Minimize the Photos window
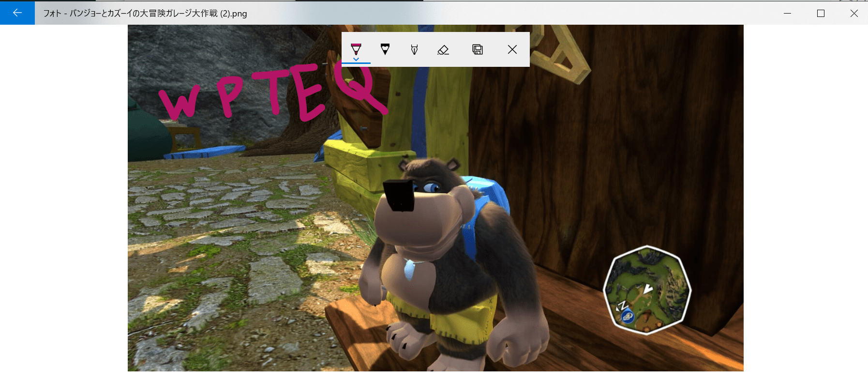This screenshot has height=384, width=868. 787,13
